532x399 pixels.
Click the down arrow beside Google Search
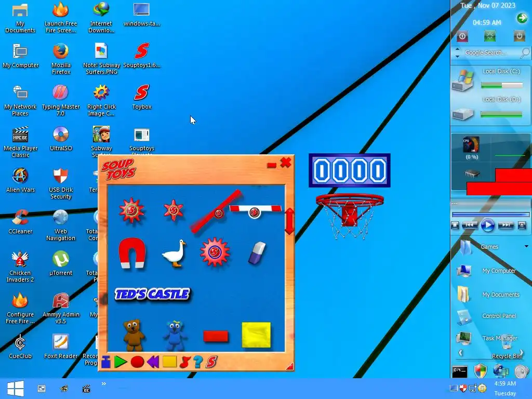(457, 56)
